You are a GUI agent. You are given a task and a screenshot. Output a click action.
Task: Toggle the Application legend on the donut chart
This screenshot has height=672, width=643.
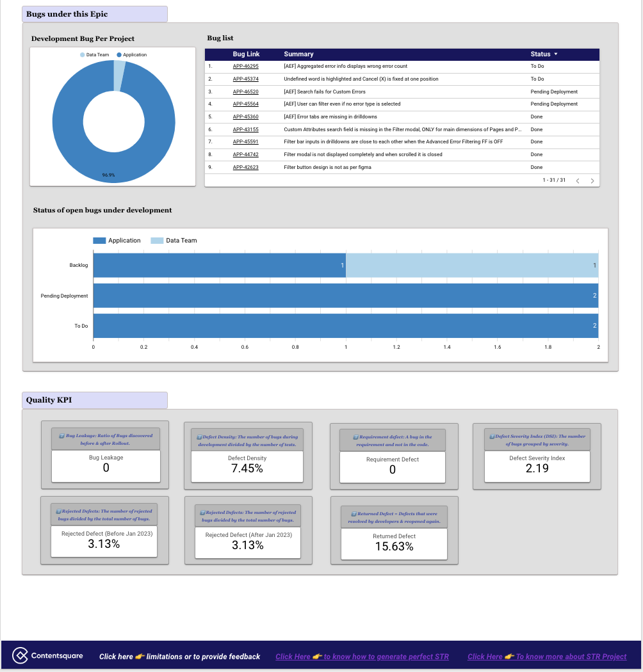(133, 55)
